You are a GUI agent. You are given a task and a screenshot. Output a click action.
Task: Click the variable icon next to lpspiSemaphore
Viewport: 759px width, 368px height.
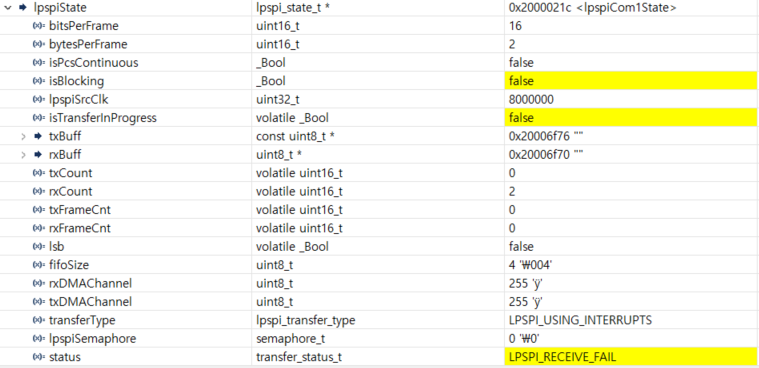[39, 339]
